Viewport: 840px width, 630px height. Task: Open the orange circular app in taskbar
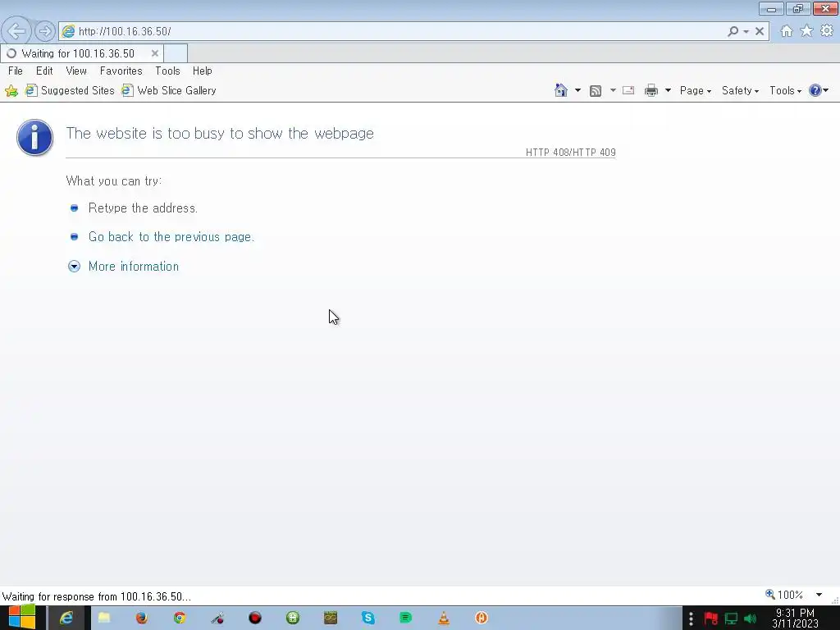pyautogui.click(x=481, y=618)
